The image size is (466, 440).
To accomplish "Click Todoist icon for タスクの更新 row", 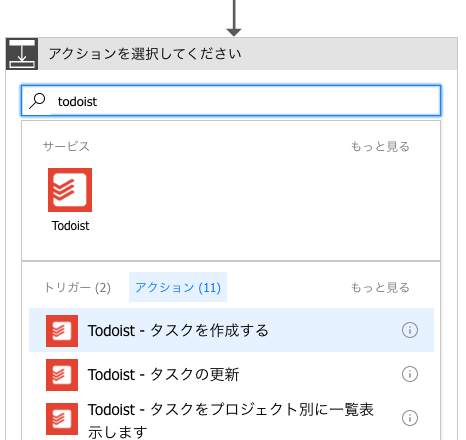I will [62, 375].
